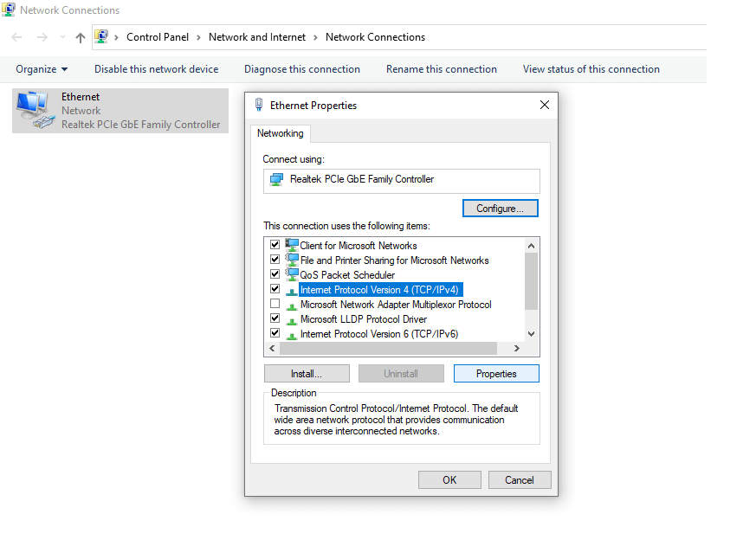Select Microsoft Network Adapter Multiplexor Protocol item
The image size is (756, 540).
396,305
